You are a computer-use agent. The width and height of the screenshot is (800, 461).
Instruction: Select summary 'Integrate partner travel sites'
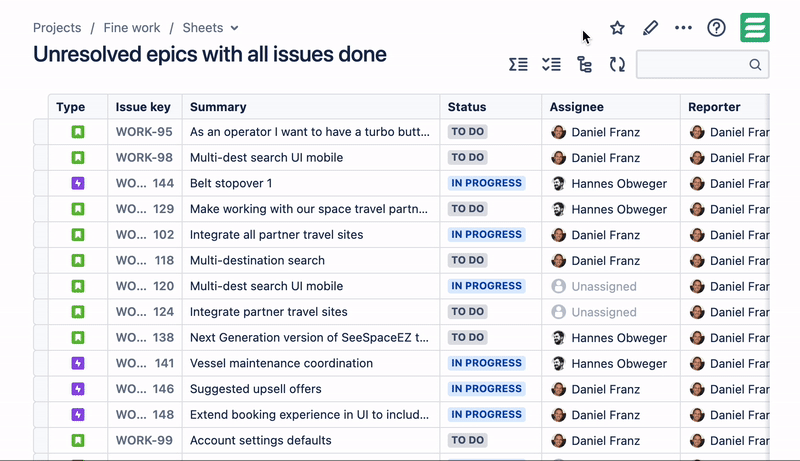click(268, 312)
